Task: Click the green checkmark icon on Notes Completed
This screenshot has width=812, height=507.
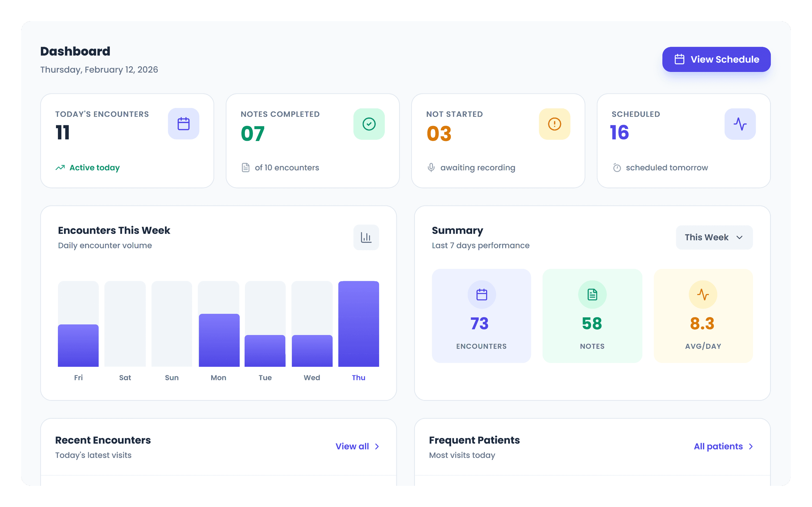Action: pos(369,124)
